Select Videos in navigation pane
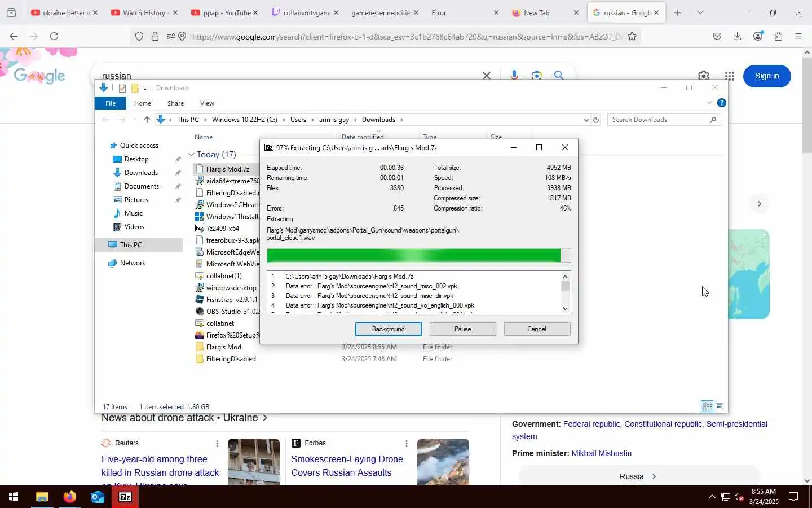This screenshot has width=812, height=508. click(x=134, y=227)
